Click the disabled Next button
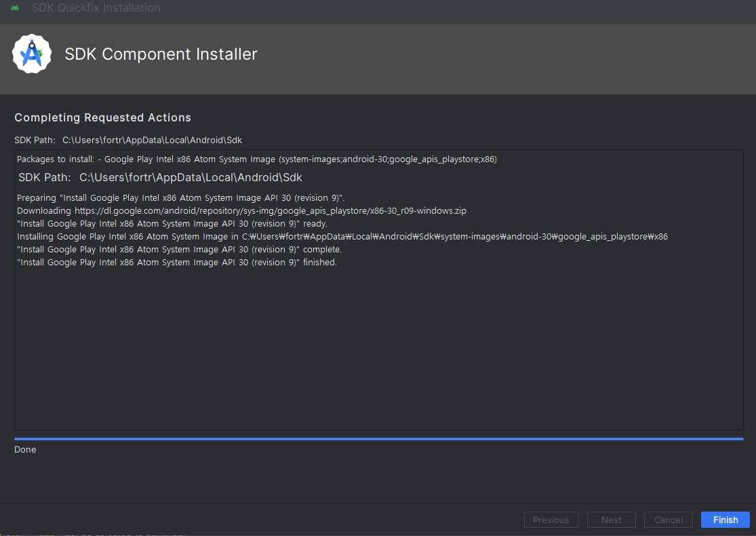This screenshot has width=756, height=536. coord(612,520)
